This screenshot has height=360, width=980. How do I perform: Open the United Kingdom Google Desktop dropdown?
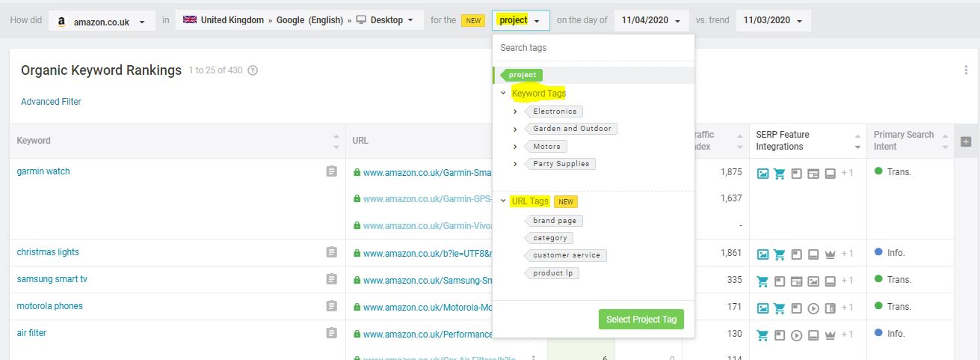point(299,20)
